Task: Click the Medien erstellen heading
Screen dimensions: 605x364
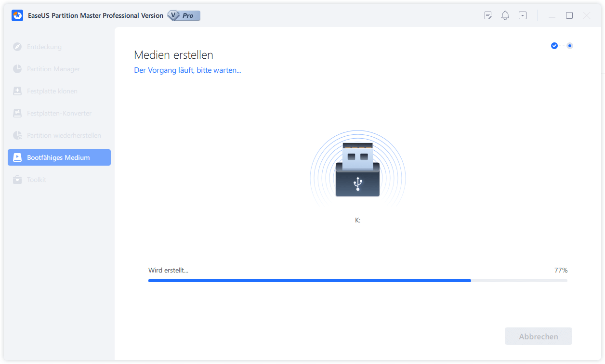Action: 173,55
